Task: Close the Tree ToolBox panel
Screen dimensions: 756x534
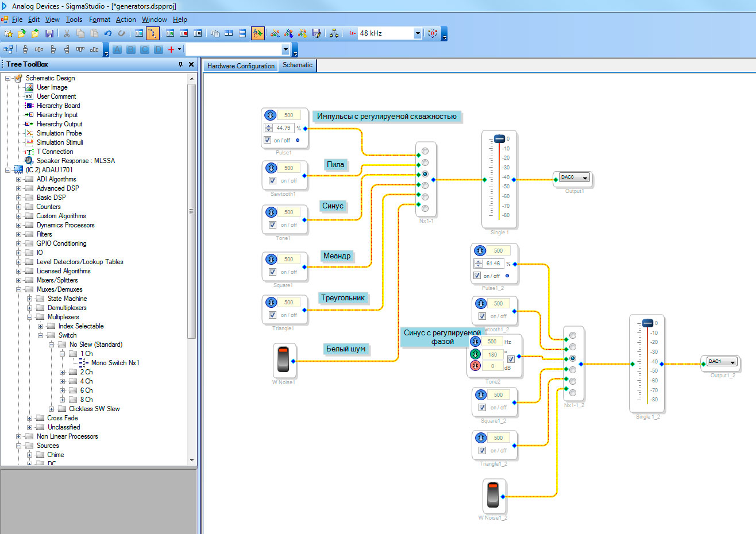Action: point(191,64)
